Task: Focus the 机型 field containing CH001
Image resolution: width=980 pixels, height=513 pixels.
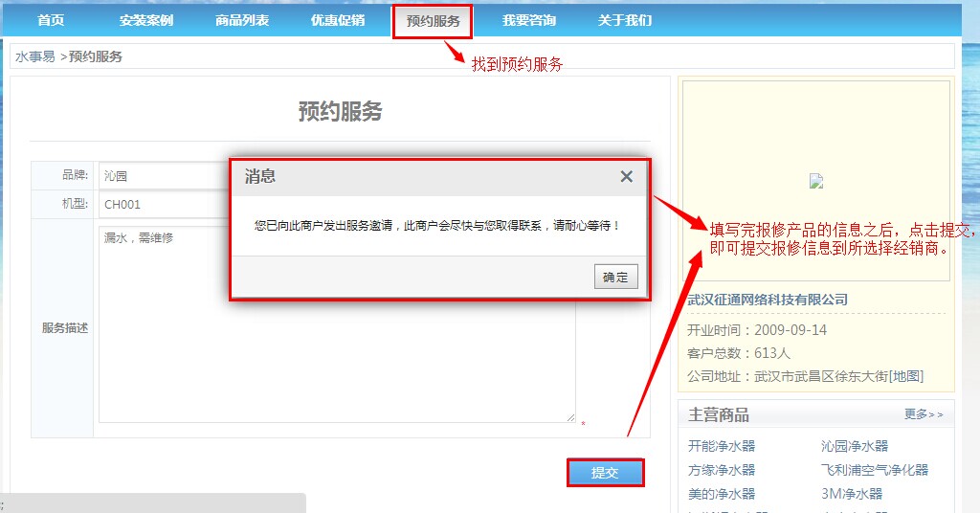Action: coord(163,204)
